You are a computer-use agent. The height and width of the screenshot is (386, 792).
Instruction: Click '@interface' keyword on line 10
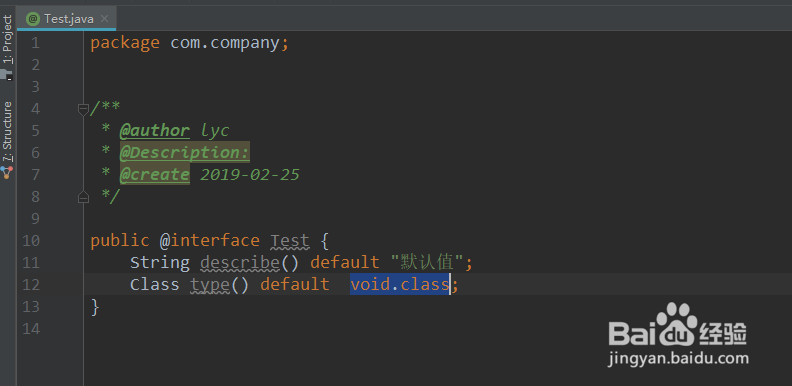[x=210, y=240]
